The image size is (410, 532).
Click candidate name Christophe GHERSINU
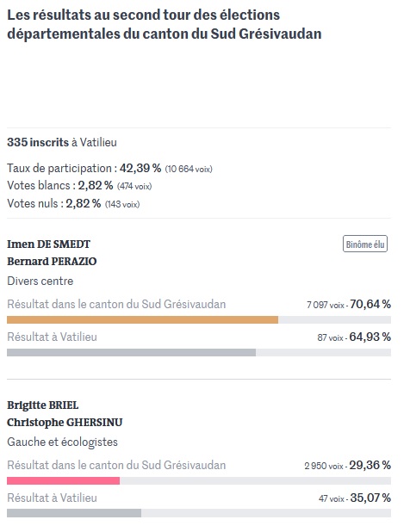(x=65, y=423)
